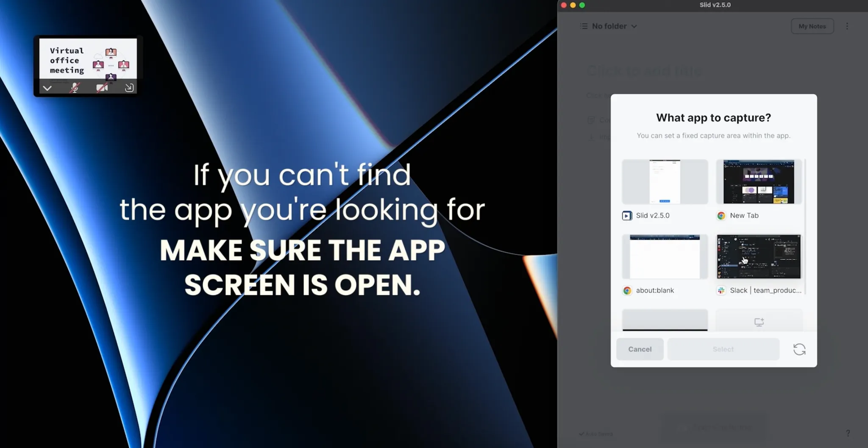This screenshot has height=448, width=868.
Task: Collapse the meeting widget with the chevron
Action: click(47, 88)
